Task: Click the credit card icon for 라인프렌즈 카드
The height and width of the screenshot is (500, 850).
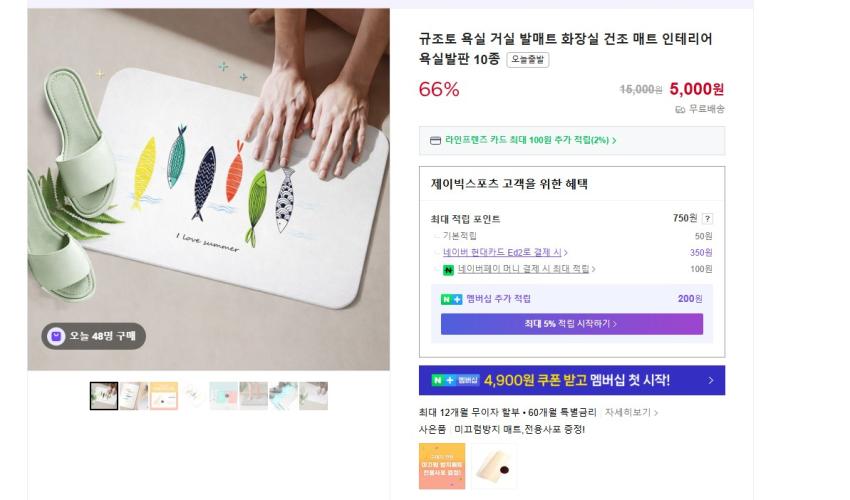Action: 435,140
